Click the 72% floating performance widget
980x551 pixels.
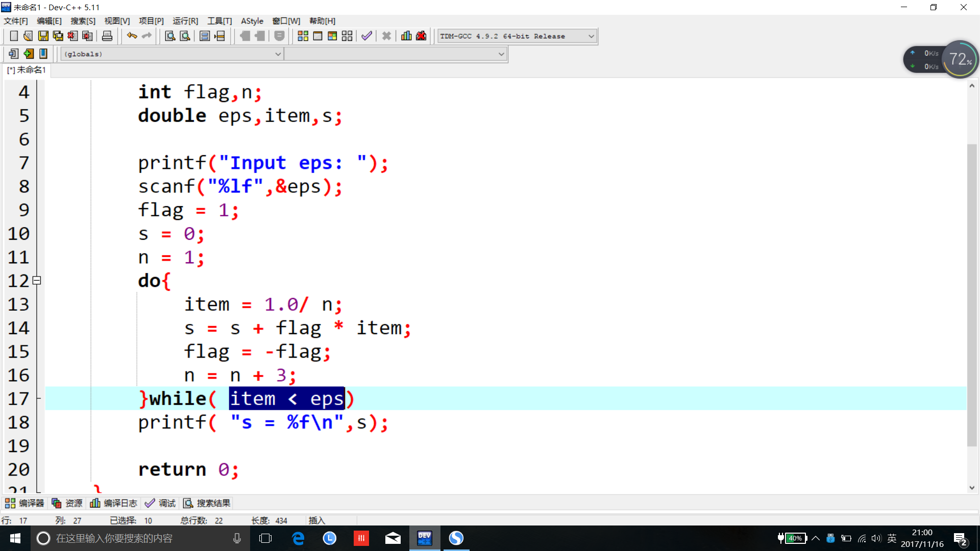[960, 60]
